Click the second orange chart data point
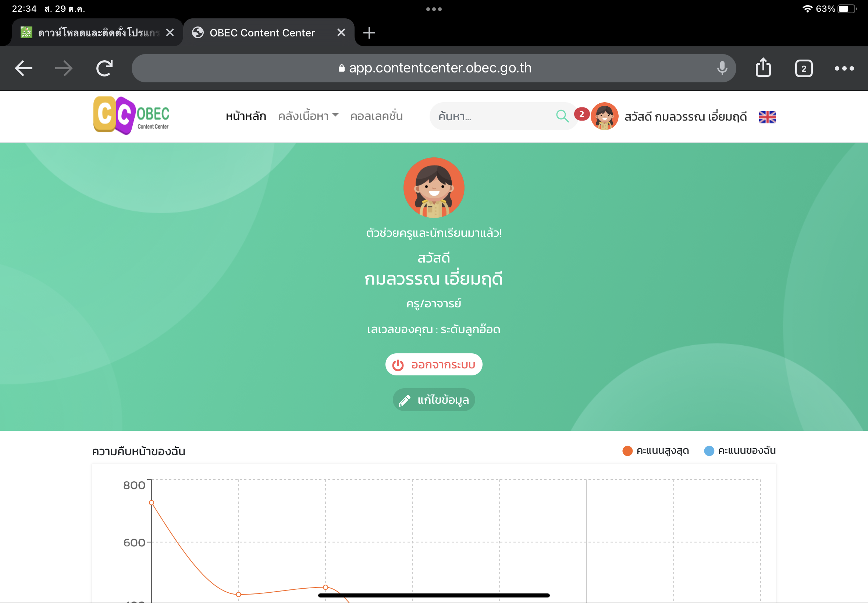 tap(238, 594)
